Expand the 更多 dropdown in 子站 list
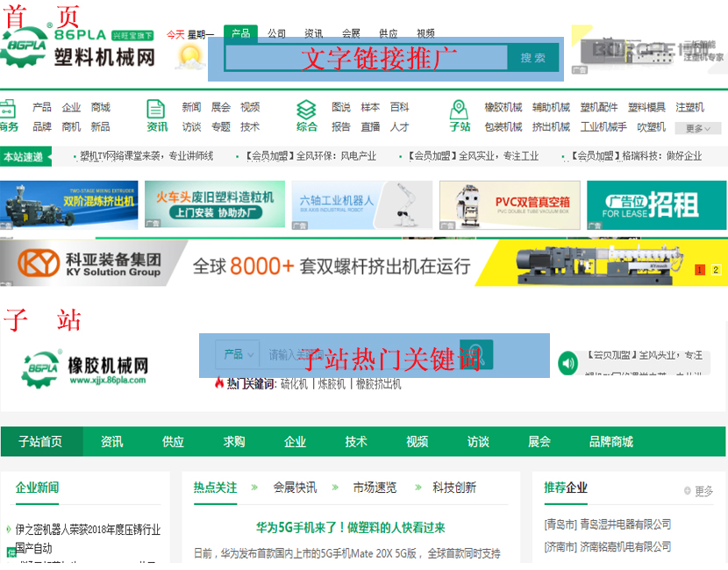 pos(698,128)
